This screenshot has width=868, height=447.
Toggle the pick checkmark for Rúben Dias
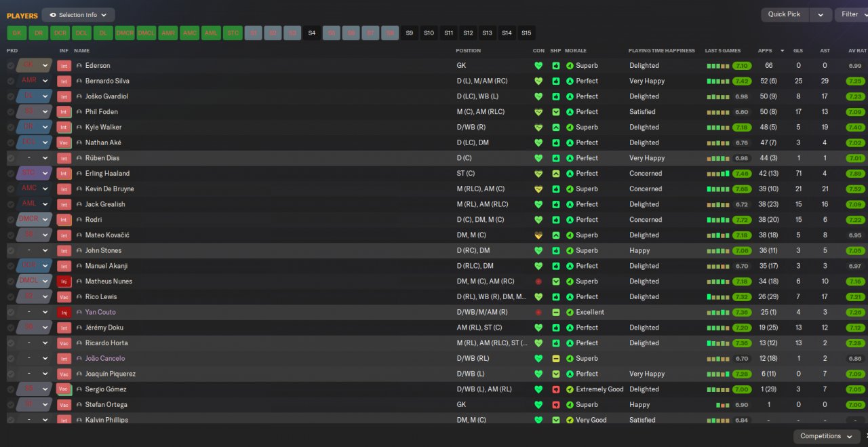point(10,158)
